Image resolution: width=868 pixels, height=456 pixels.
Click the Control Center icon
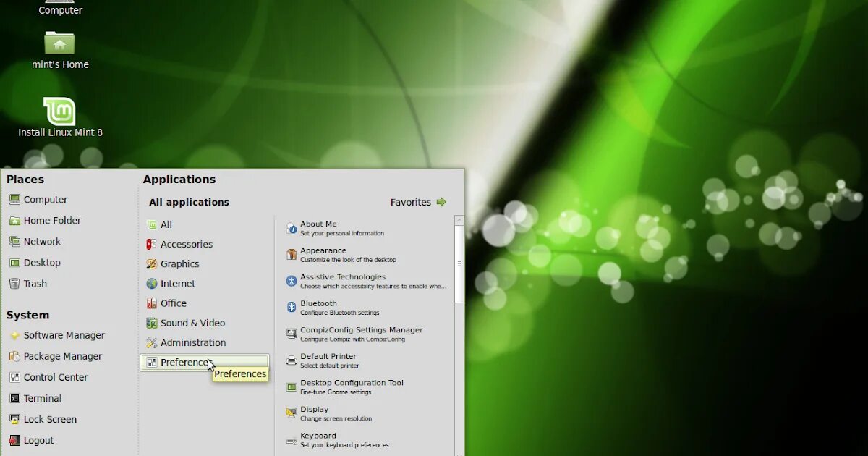14,377
